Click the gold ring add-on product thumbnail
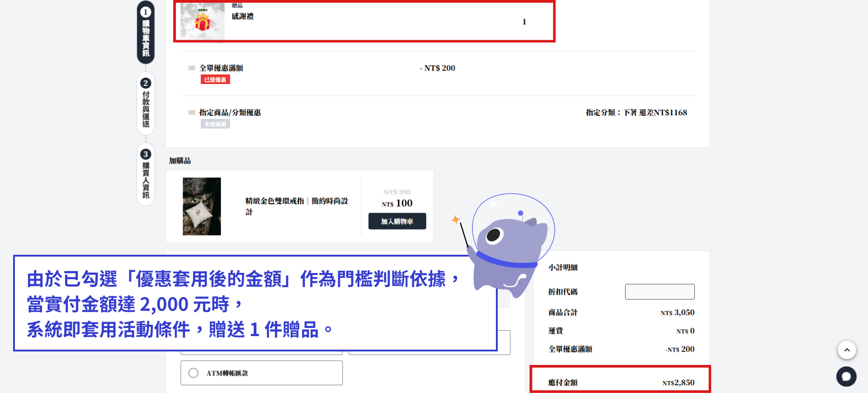 pyautogui.click(x=202, y=206)
